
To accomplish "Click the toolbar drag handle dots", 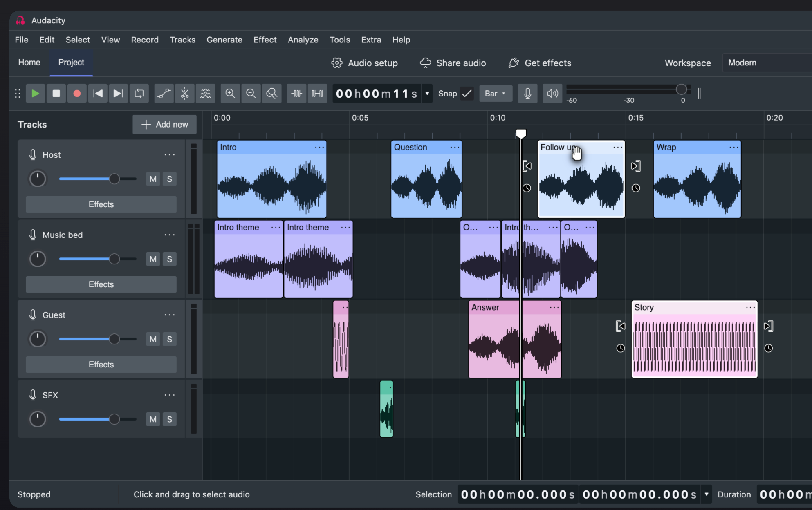I will point(18,94).
